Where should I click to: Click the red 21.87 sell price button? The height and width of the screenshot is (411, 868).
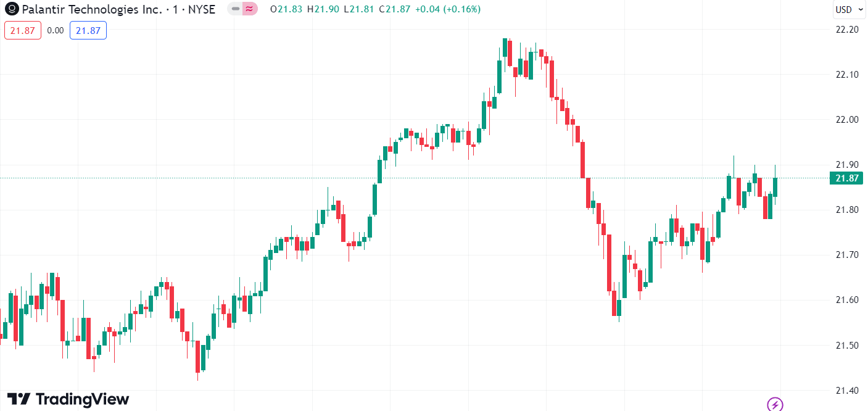23,30
